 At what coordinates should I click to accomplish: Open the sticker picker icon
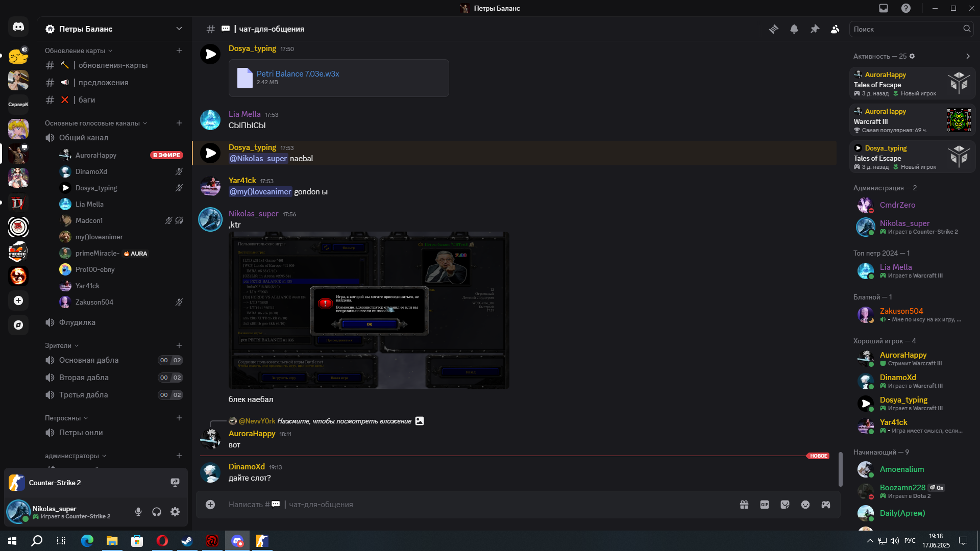coord(785,505)
